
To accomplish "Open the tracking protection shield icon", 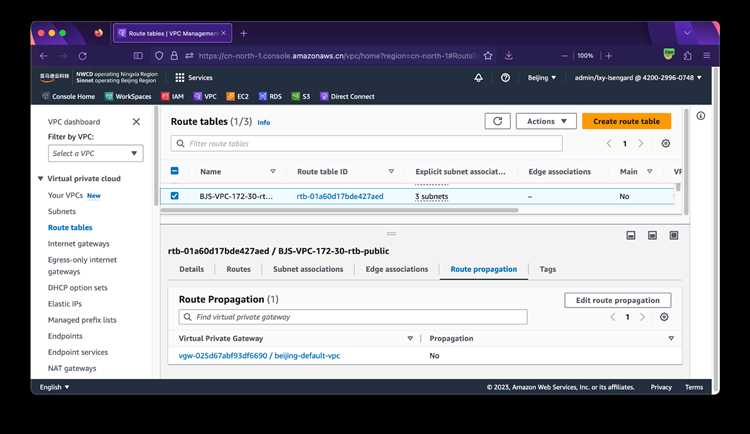I will 159,56.
